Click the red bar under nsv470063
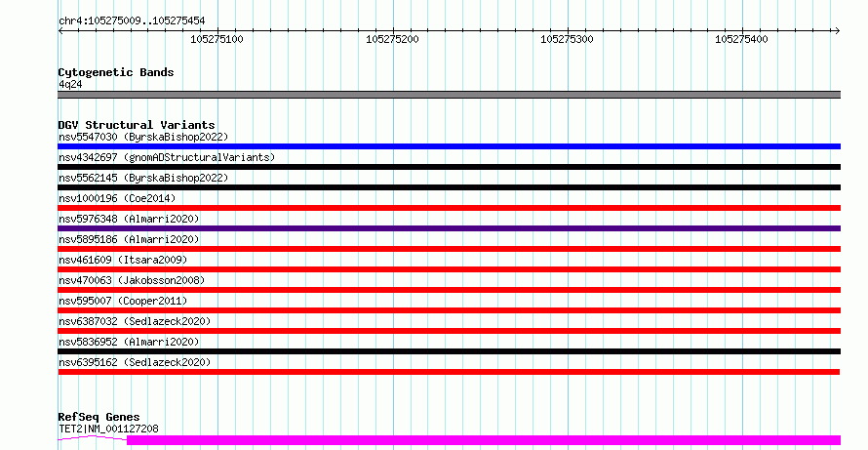The image size is (868, 450). tap(449, 290)
